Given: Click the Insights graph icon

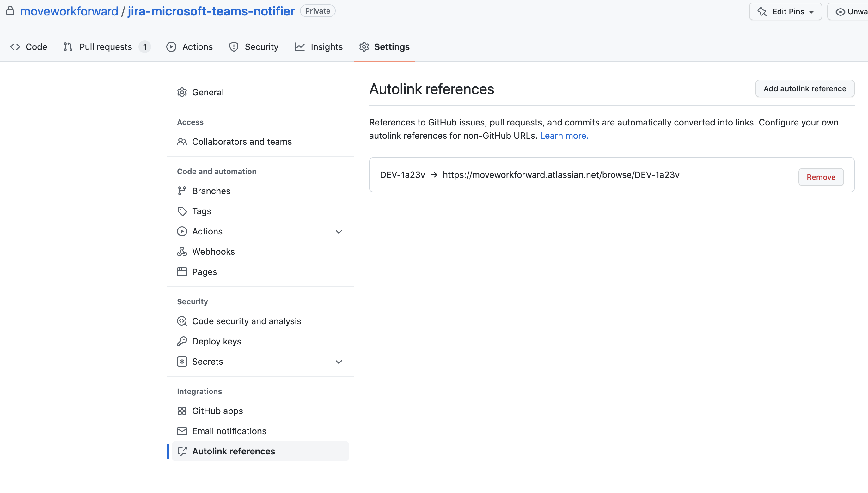Looking at the screenshot, I should click(299, 47).
